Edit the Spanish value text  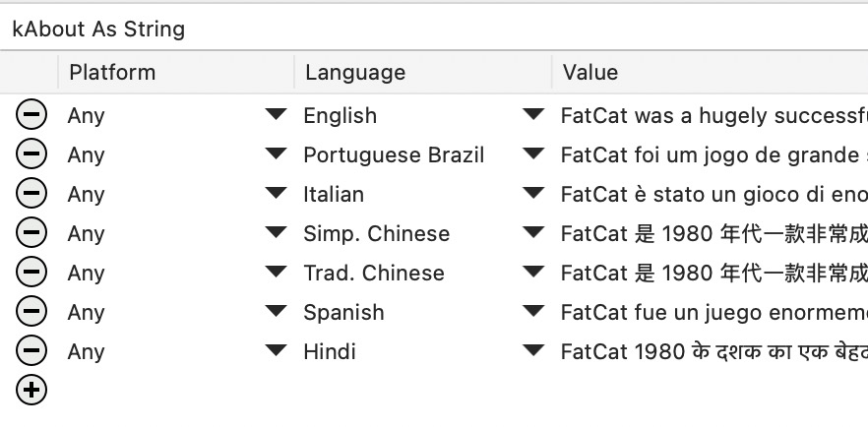714,312
